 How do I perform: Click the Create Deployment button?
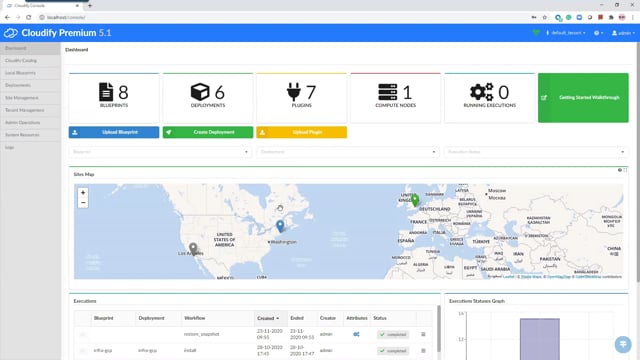coord(208,132)
